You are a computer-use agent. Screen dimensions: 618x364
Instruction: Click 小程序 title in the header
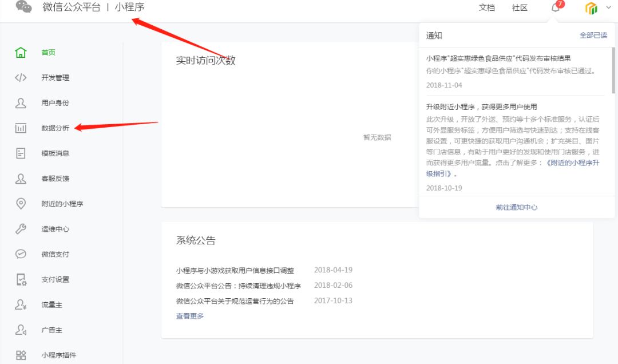click(x=130, y=7)
